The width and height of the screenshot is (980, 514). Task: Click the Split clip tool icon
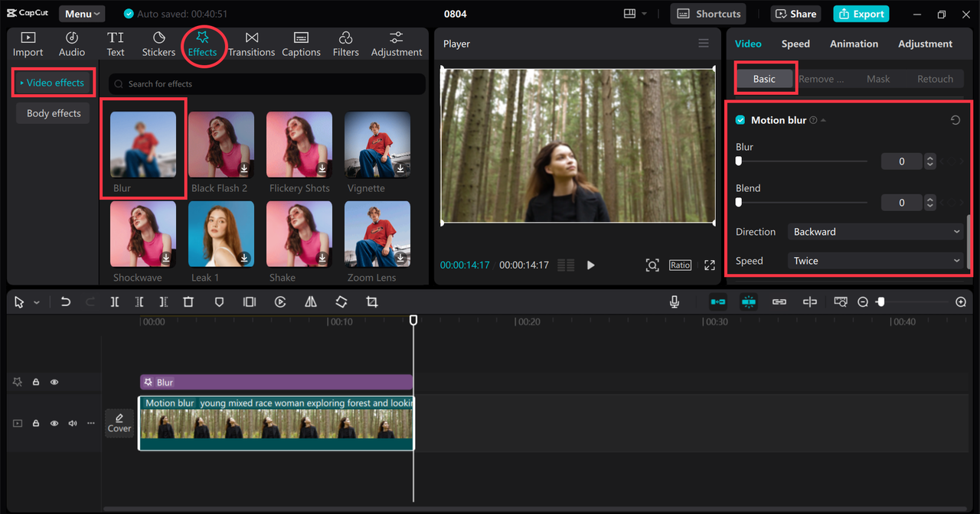tap(115, 302)
